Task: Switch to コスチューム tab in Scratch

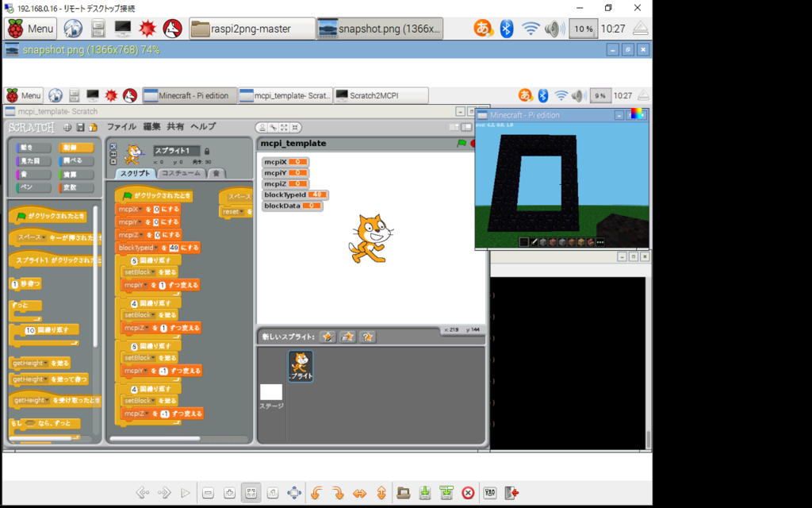Action: 181,173
